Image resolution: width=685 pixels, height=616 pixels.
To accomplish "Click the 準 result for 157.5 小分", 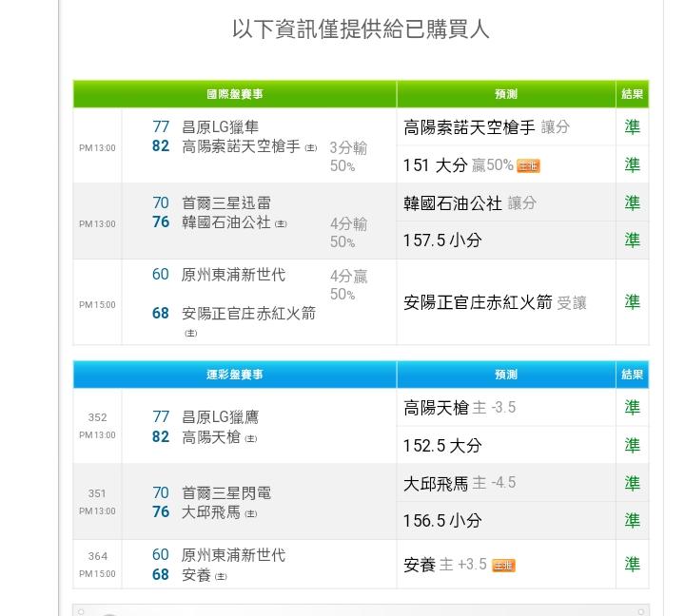I will (632, 240).
